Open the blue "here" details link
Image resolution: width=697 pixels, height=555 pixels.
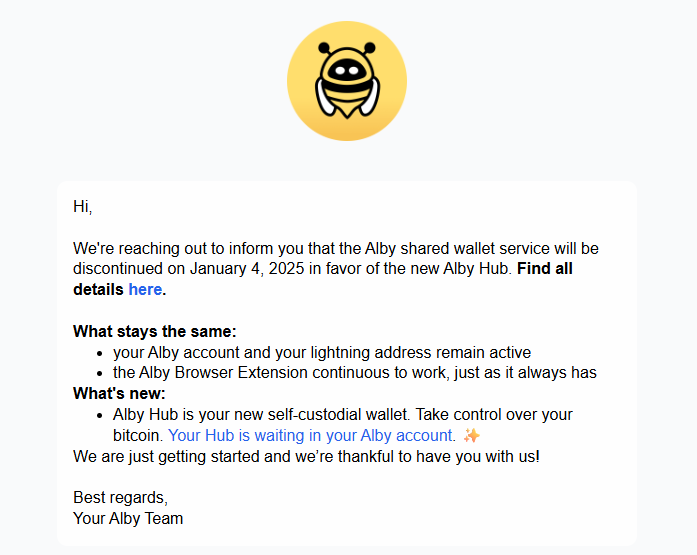pyautogui.click(x=145, y=289)
